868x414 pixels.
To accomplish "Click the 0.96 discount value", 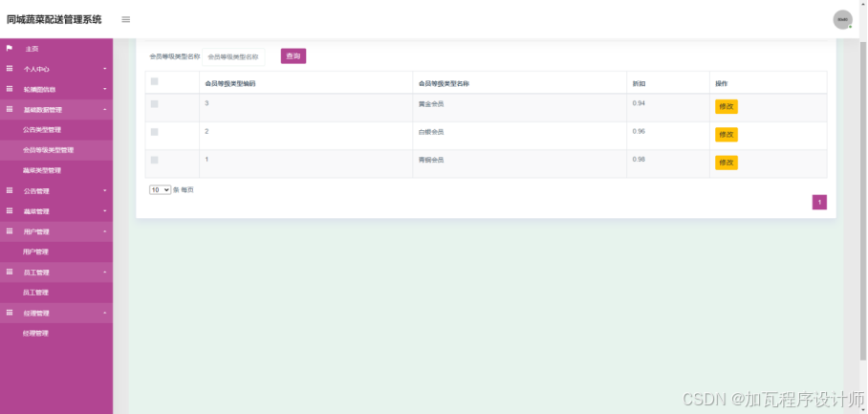I will 639,131.
